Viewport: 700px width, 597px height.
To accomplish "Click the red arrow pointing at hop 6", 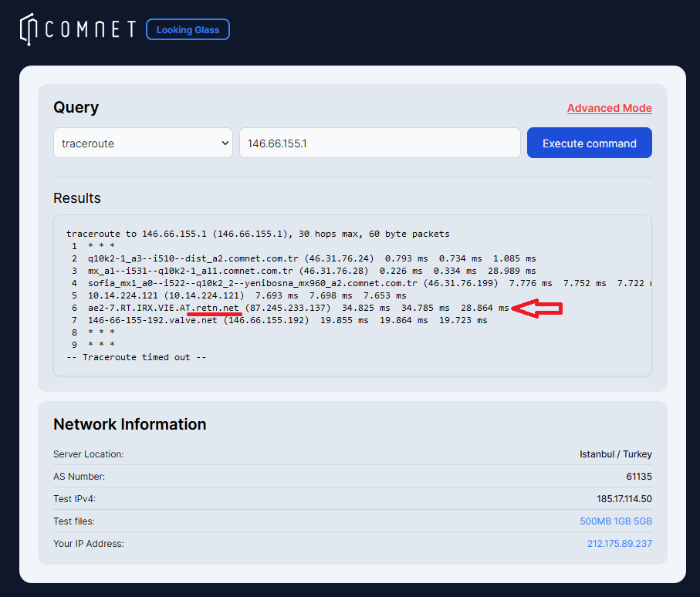I will coord(538,309).
